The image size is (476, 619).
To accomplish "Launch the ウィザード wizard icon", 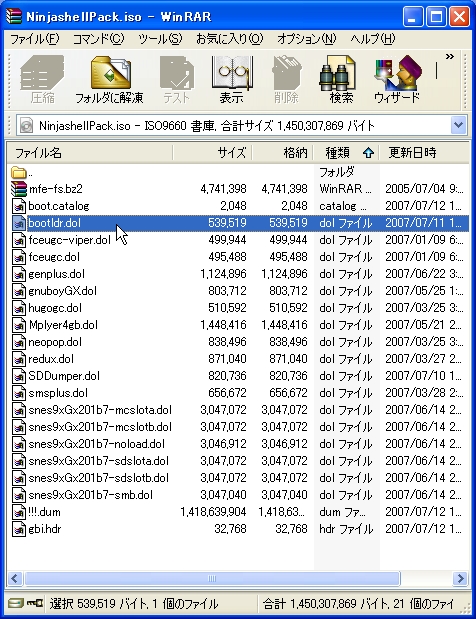I will [x=397, y=80].
